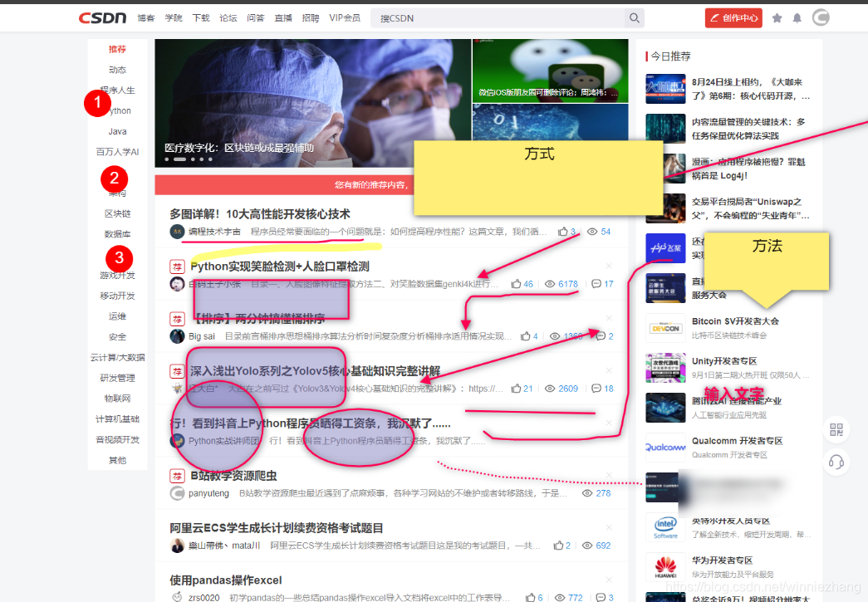Open article B站教学资源爬虫
Screen dimensions: 868x602
click(233, 475)
